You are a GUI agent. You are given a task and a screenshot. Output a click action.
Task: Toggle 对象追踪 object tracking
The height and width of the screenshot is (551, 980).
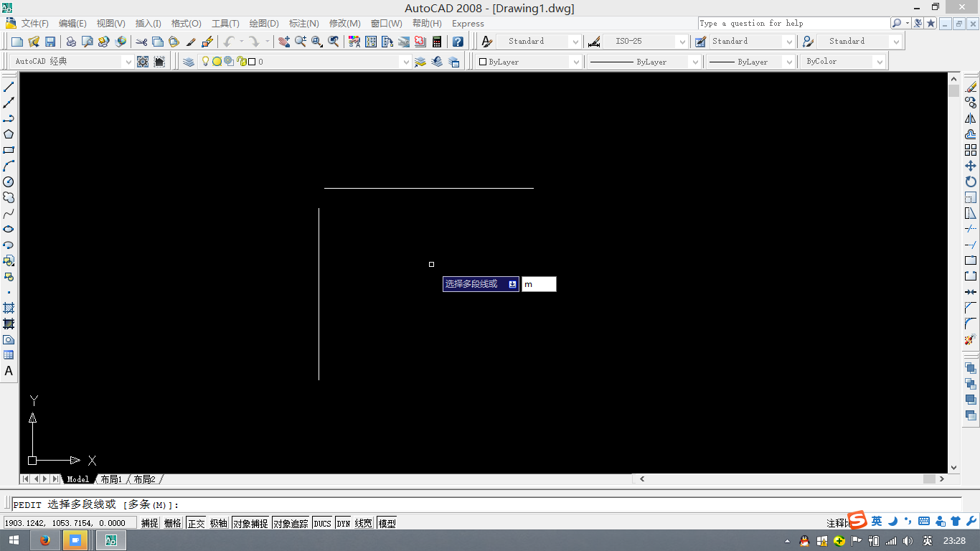tap(291, 523)
